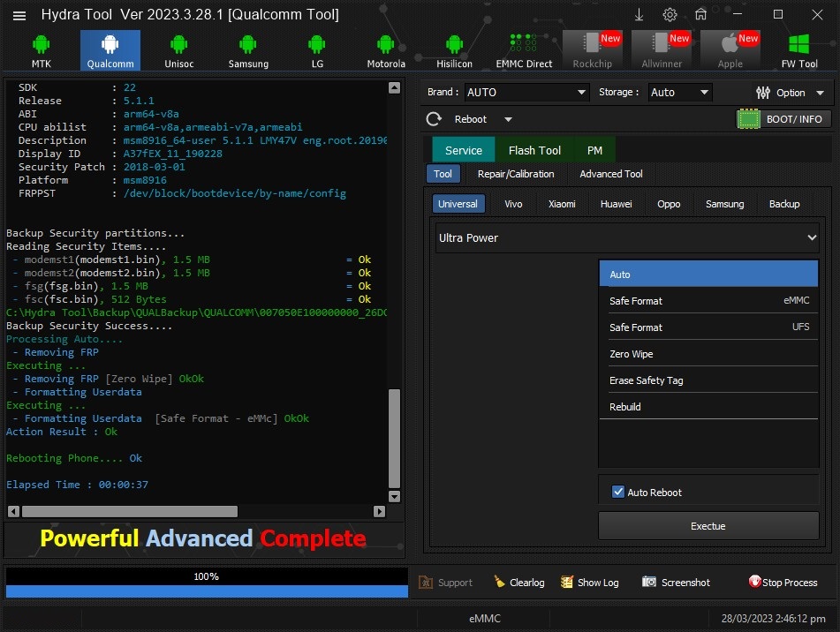The height and width of the screenshot is (632, 840).
Task: Switch to the Flash Tool tab
Action: pos(534,150)
